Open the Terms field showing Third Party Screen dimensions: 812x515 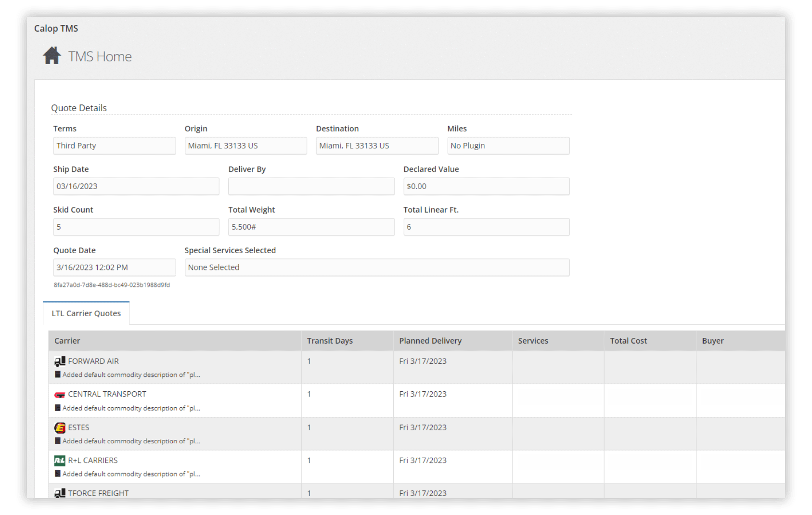coord(114,146)
